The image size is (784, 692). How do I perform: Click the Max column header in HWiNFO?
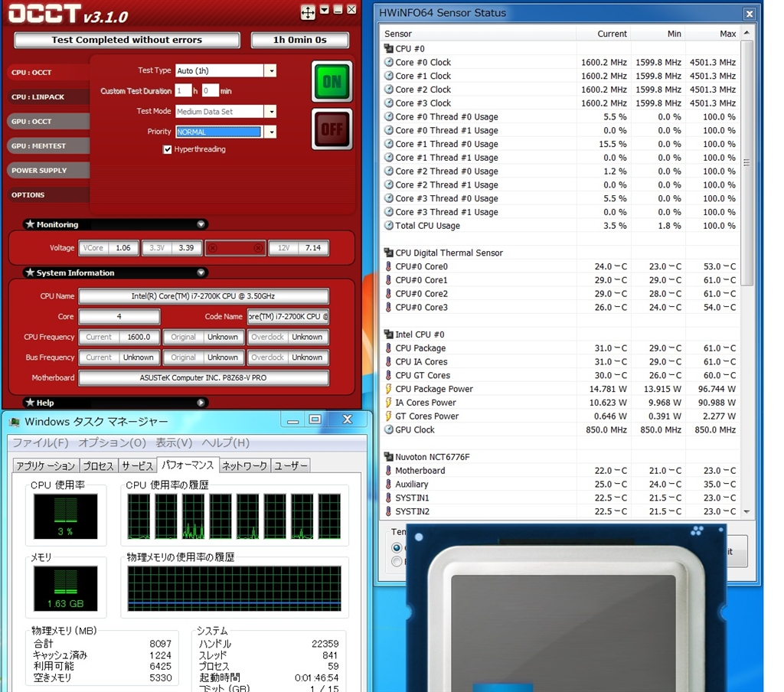pyautogui.click(x=727, y=34)
